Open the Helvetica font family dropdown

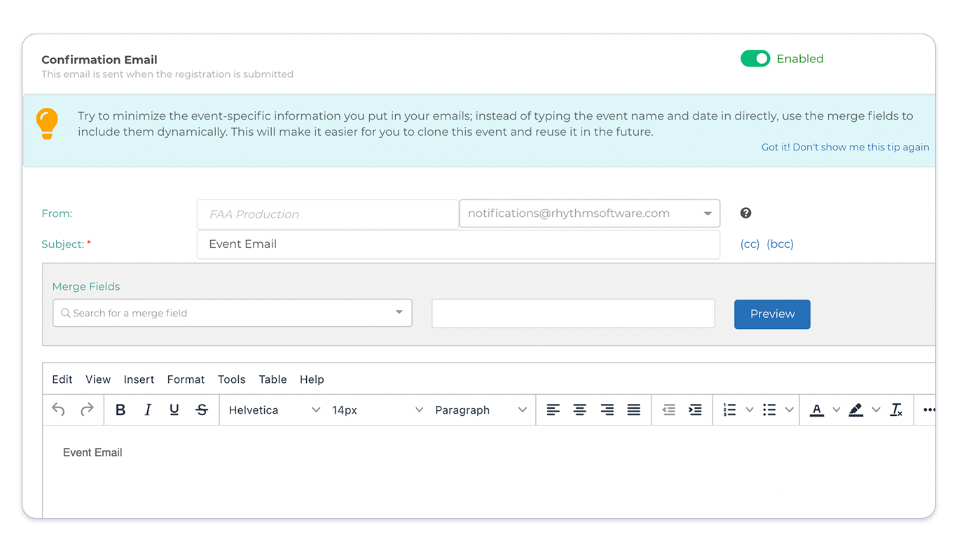[274, 410]
